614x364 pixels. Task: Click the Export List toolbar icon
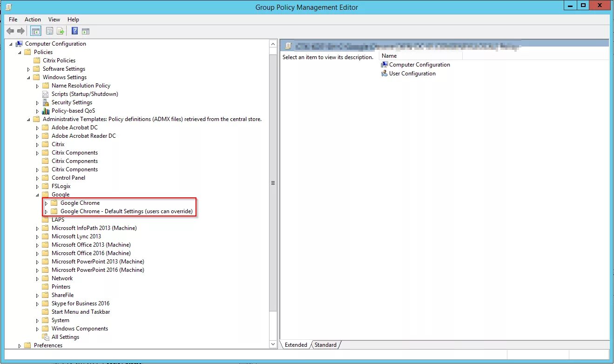coord(61,31)
